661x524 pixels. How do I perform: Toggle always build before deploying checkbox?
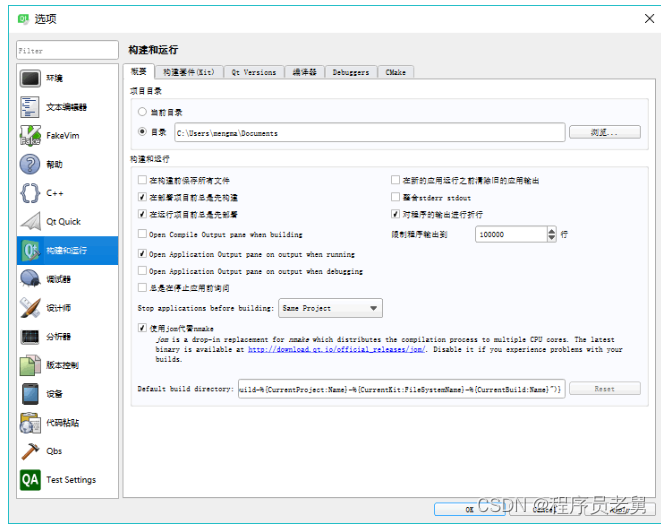(142, 197)
